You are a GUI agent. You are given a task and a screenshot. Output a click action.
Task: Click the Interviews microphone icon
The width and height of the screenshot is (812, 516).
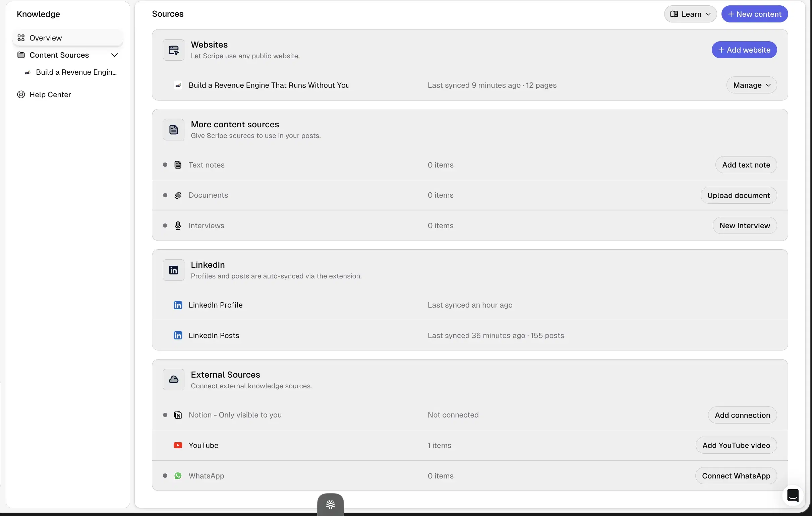[178, 225]
